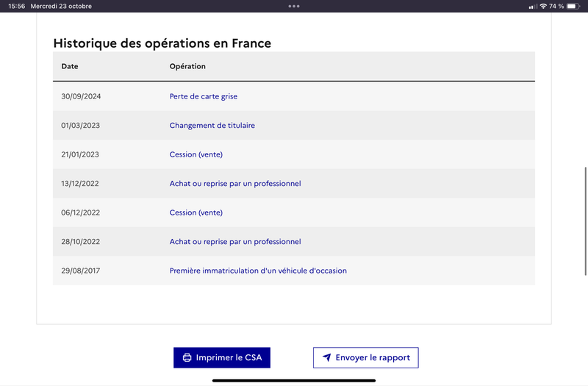Tap the three-dot multitasking icon at top
This screenshot has height=386, width=588.
[294, 6]
